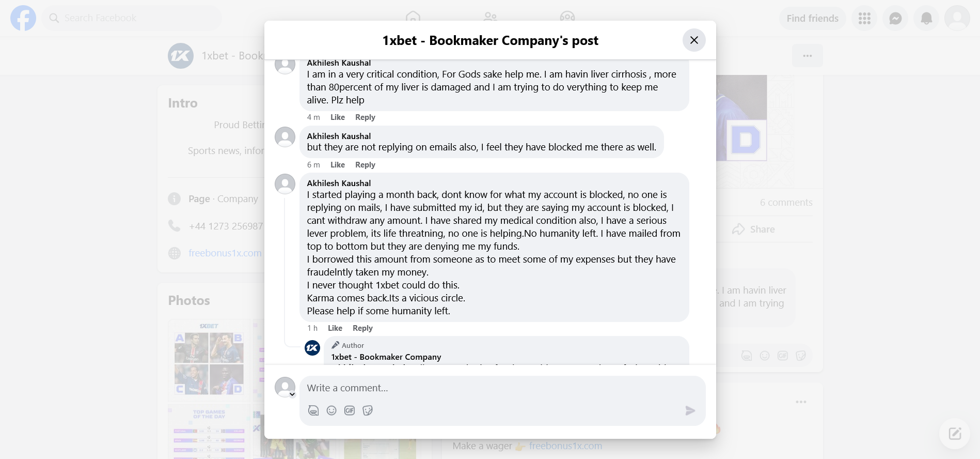The height and width of the screenshot is (459, 980).
Task: Click the 1xbet author avatar in reply
Action: 312,348
